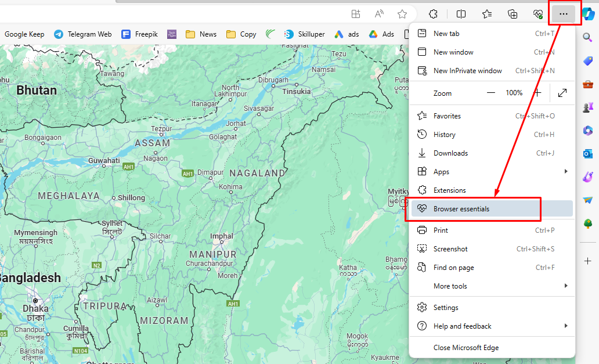This screenshot has height=364, width=599.
Task: Open Telegram Web from the bookmarks bar
Action: (x=82, y=34)
